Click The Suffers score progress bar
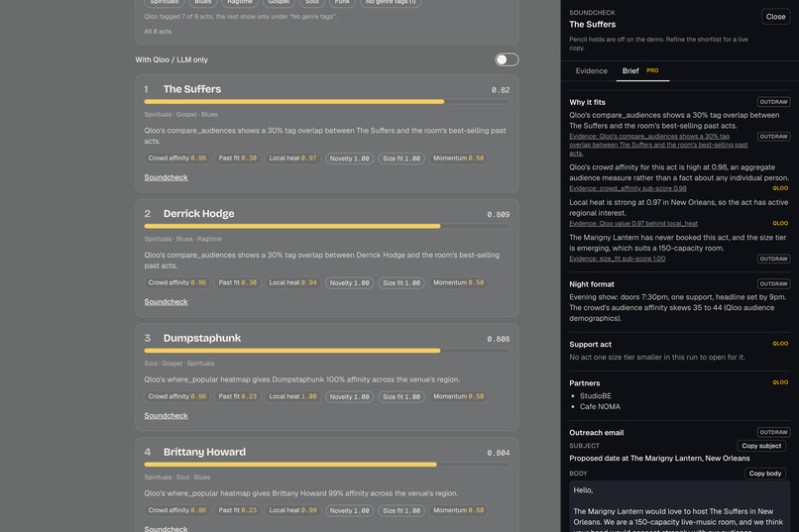The image size is (799, 532). [326, 102]
